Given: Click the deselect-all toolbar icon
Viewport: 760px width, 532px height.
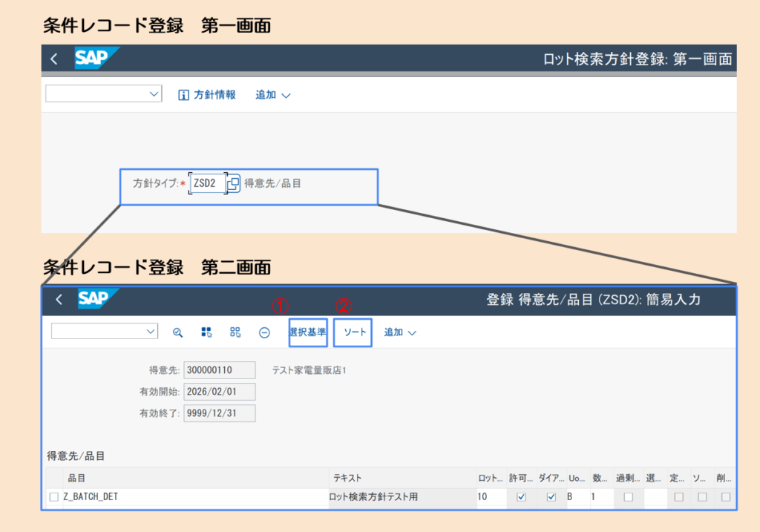Looking at the screenshot, I should (235, 332).
